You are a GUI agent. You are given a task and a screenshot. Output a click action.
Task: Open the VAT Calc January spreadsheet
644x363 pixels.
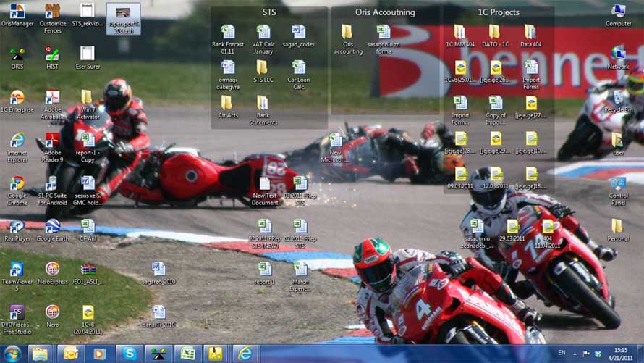[263, 32]
